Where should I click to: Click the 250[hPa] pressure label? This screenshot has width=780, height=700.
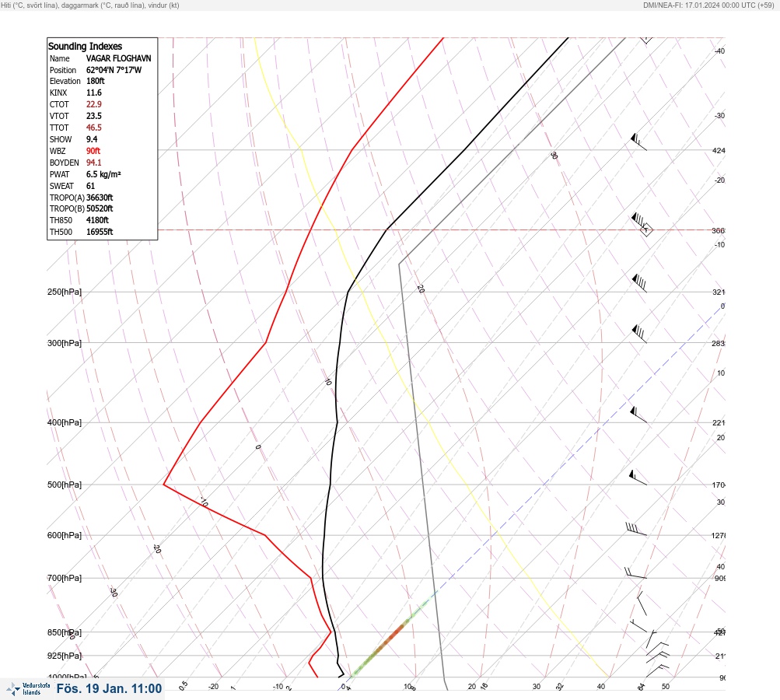(x=65, y=292)
